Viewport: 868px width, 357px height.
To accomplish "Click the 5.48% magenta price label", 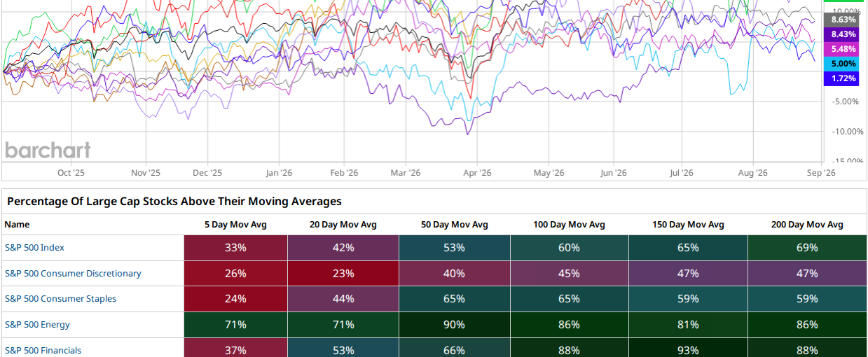I will (x=843, y=49).
